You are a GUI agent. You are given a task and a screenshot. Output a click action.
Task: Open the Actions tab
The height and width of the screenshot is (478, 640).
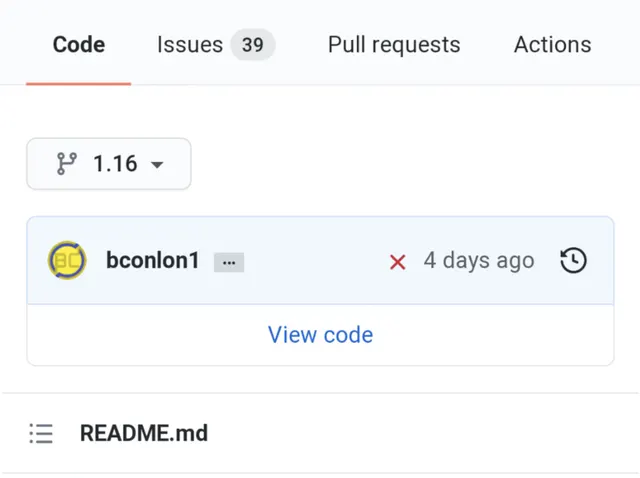point(552,44)
